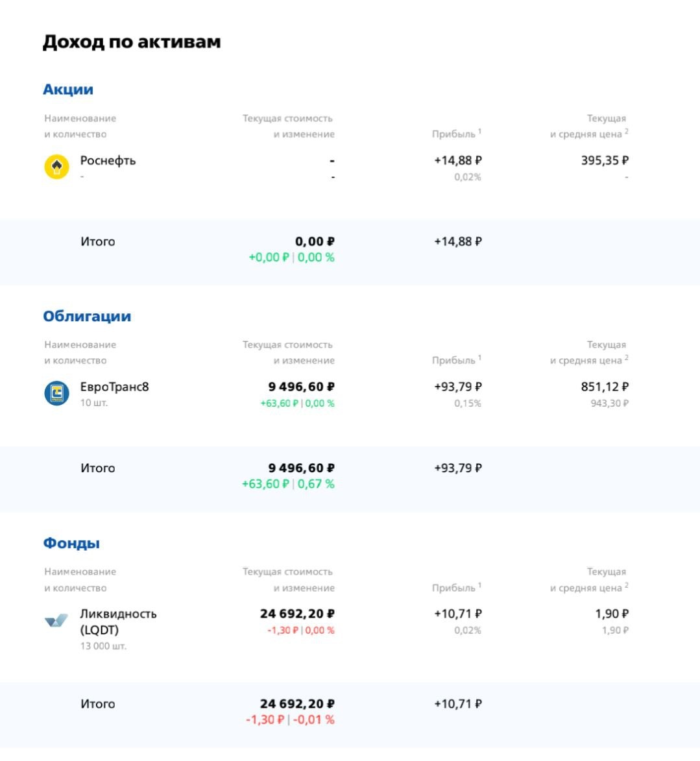Select the Акции section heading
The width and height of the screenshot is (700, 761).
[68, 90]
